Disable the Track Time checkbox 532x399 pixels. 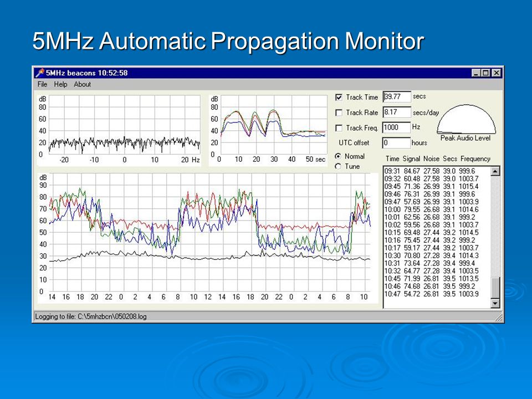tap(339, 98)
